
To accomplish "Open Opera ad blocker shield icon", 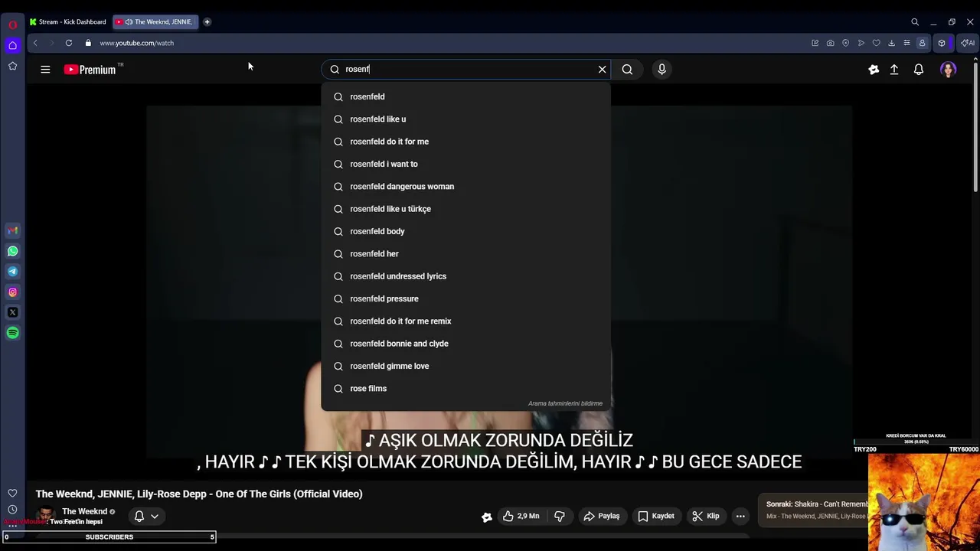I will (x=845, y=43).
